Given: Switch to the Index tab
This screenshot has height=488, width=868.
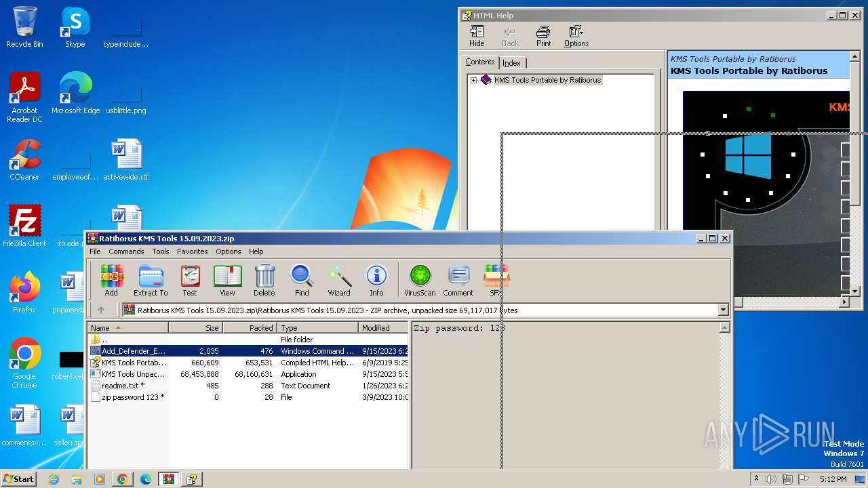Looking at the screenshot, I should [512, 63].
